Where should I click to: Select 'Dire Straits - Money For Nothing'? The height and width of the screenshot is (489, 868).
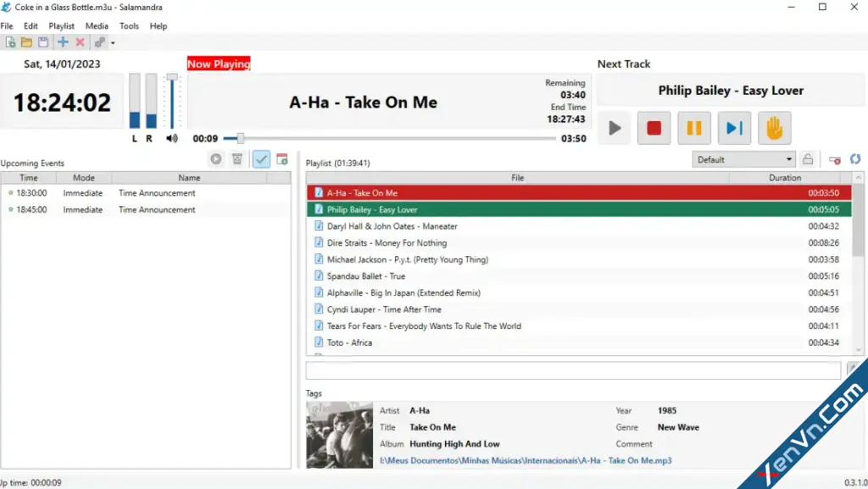tap(579, 243)
